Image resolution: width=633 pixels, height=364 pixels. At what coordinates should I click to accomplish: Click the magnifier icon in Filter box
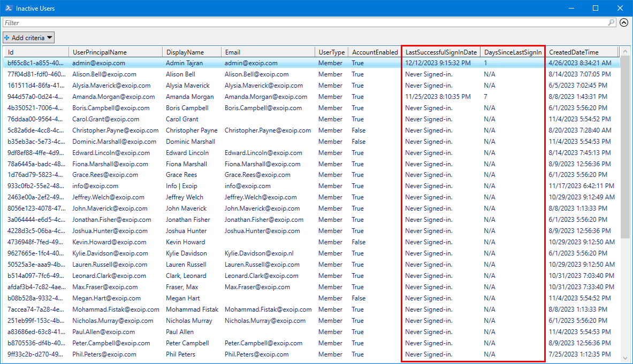point(612,22)
